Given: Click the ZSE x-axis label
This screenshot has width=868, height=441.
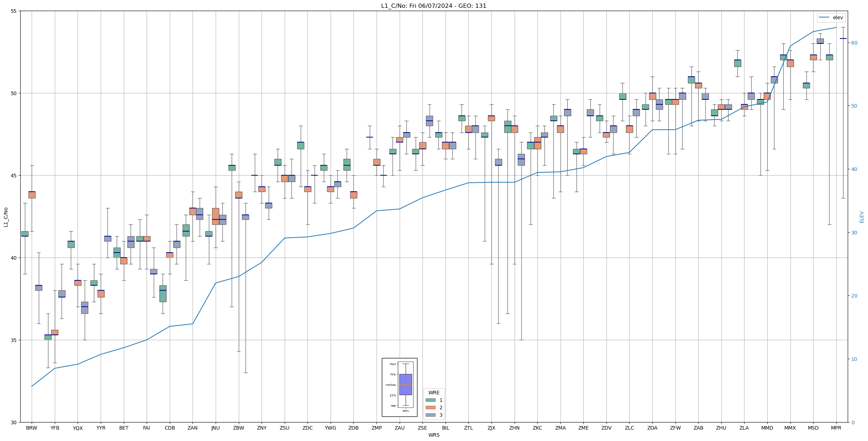Looking at the screenshot, I should coord(422,428).
